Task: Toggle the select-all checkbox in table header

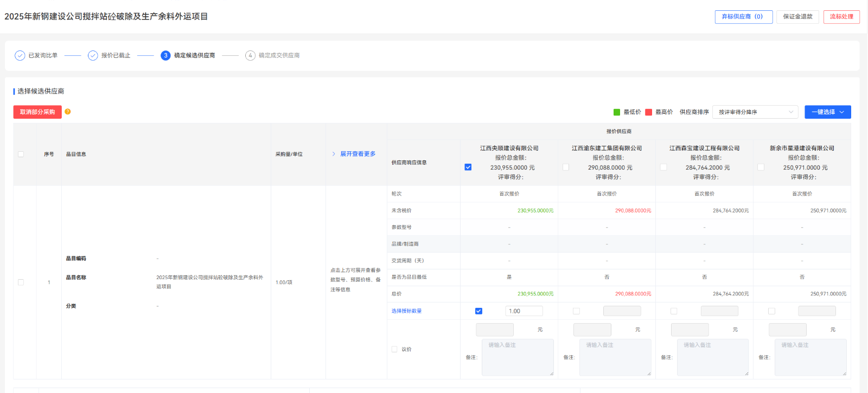Action: point(21,154)
